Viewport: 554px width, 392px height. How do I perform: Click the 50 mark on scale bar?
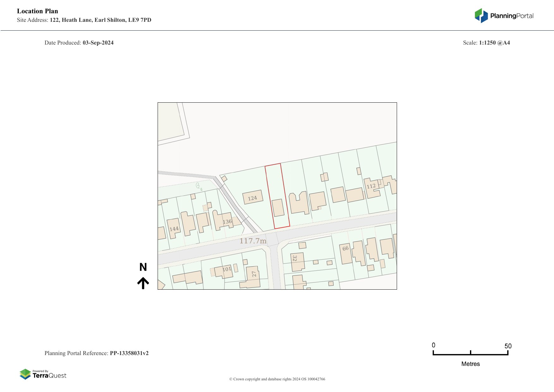tap(508, 346)
